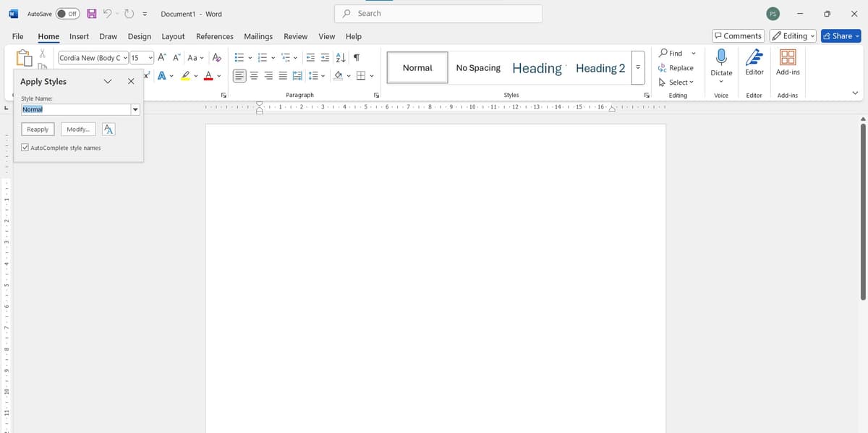This screenshot has height=433, width=868.
Task: Click the Paste clipboard icon
Action: tap(24, 57)
